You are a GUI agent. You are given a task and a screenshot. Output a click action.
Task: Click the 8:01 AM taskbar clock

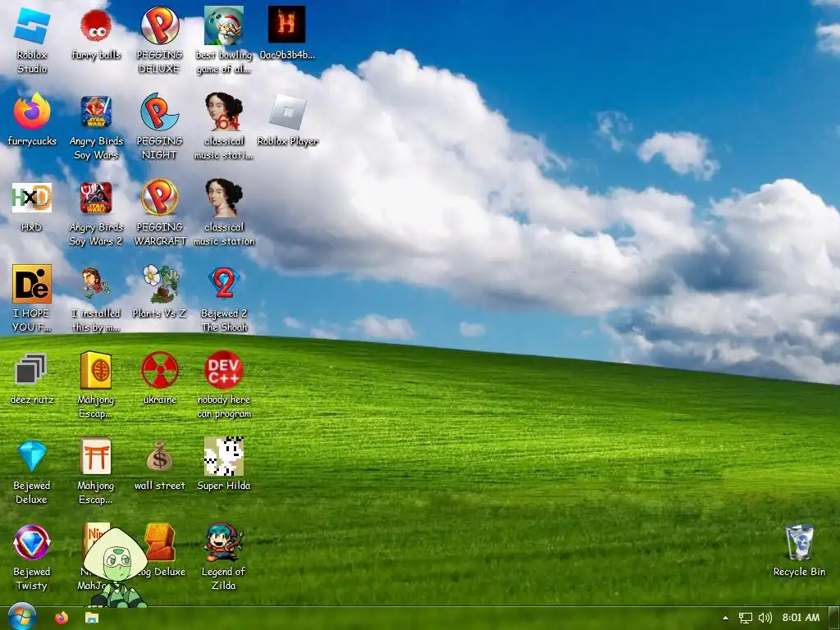[x=801, y=618]
